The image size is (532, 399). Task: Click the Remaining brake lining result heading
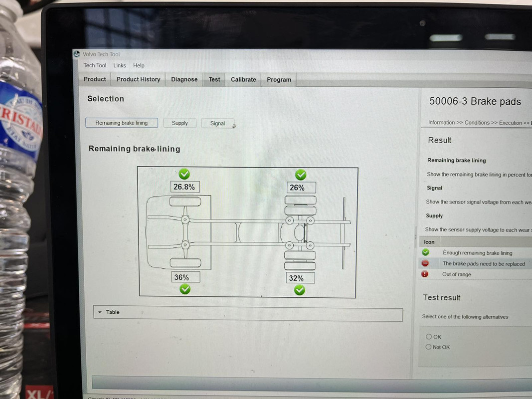[456, 160]
